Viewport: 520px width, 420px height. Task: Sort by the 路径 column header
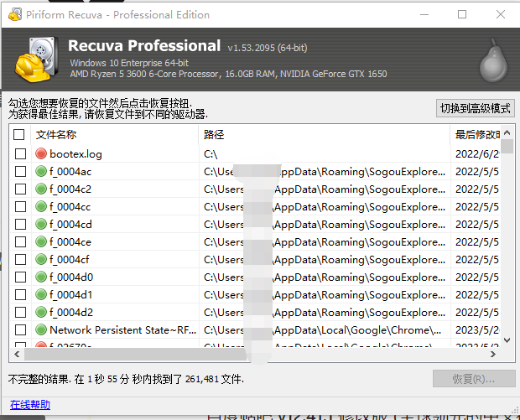tap(325, 135)
